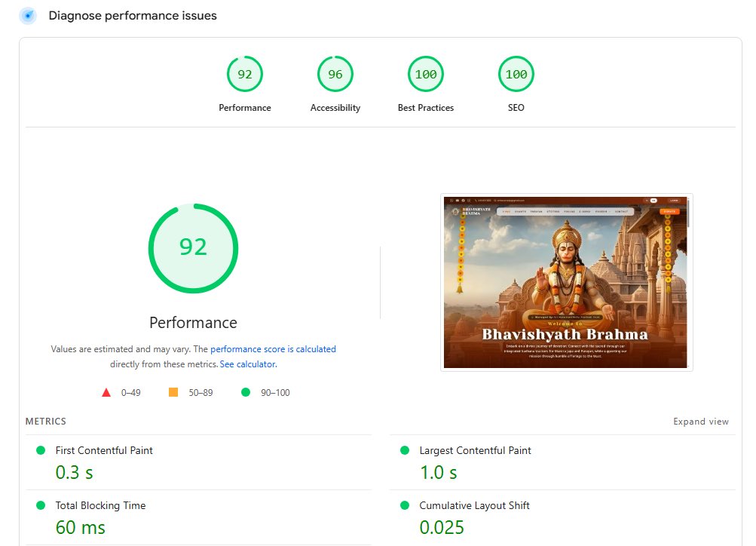Click the Total Blocking Time label
The height and width of the screenshot is (546, 756).
click(x=100, y=505)
